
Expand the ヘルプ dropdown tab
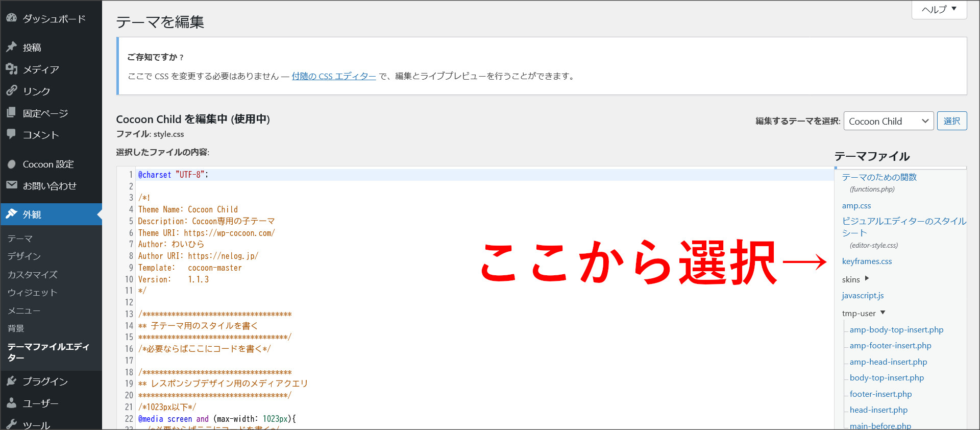pos(939,9)
